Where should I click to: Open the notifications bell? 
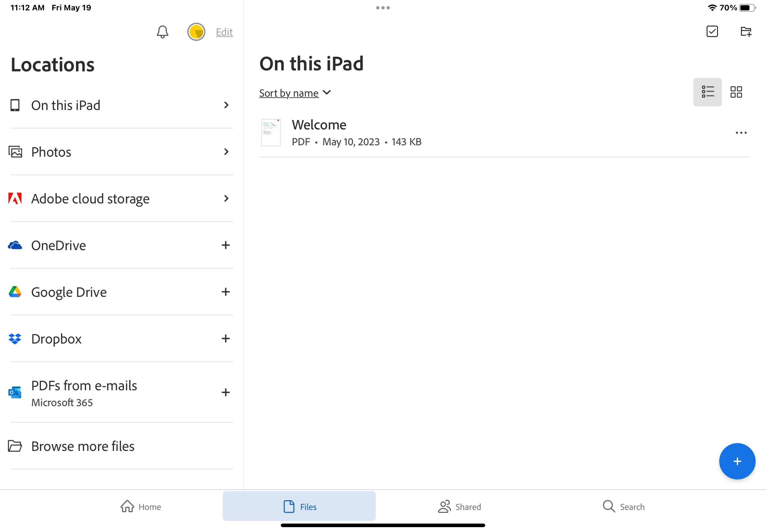coord(162,32)
